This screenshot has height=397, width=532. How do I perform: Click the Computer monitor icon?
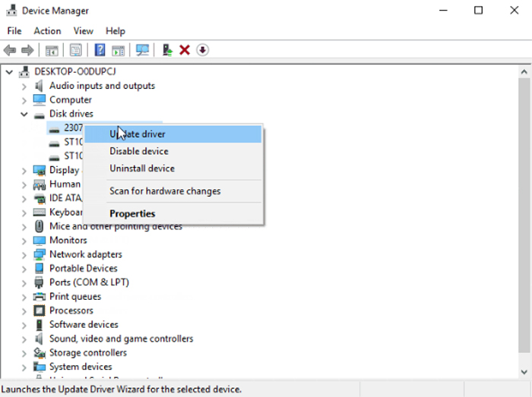click(x=40, y=99)
